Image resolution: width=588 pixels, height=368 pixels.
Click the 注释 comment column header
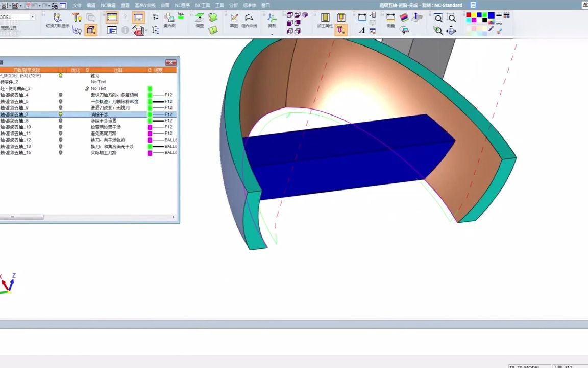[118, 70]
